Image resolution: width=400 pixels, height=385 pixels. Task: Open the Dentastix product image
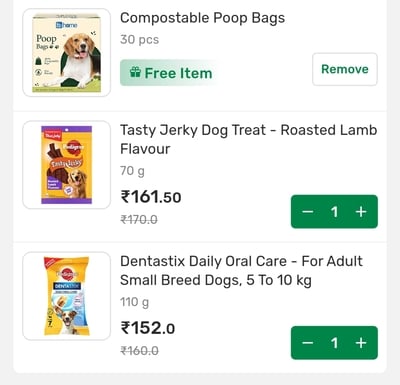66,296
